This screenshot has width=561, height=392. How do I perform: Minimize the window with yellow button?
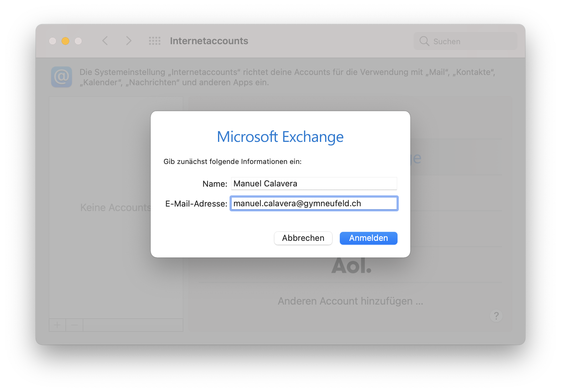65,41
